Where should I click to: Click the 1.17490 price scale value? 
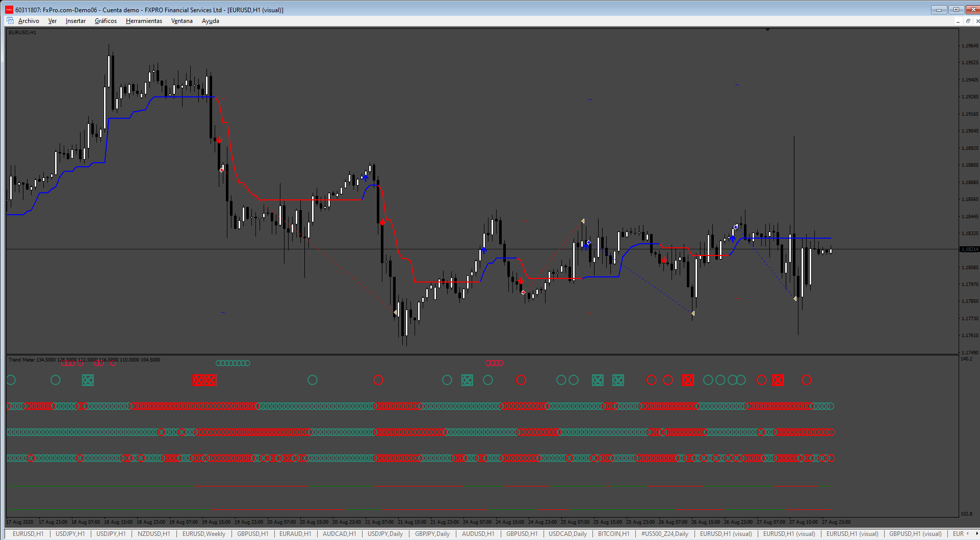point(970,352)
